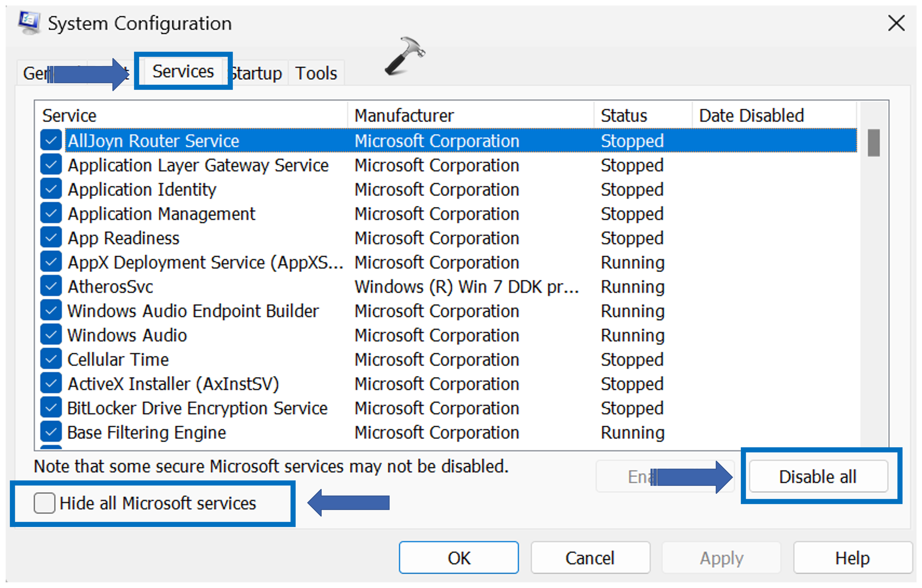Click the services list scrollbar thumb
Image resolution: width=922 pixels, height=588 pixels.
pos(873,142)
